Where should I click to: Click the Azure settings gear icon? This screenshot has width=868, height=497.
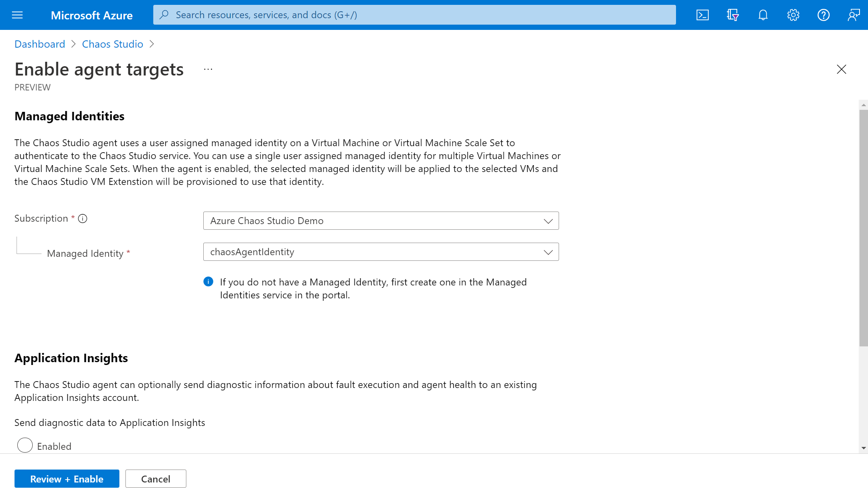[793, 15]
